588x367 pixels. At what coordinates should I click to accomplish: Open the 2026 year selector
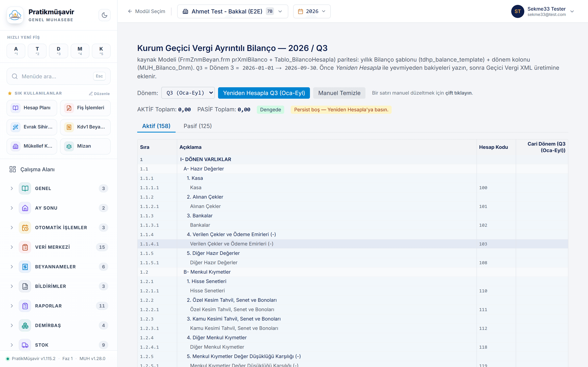point(312,11)
